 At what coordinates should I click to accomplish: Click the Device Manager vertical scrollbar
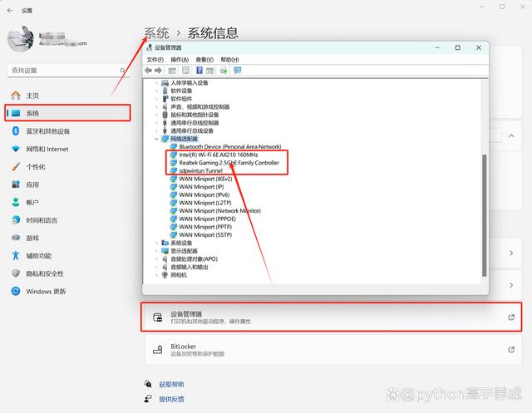(484, 215)
